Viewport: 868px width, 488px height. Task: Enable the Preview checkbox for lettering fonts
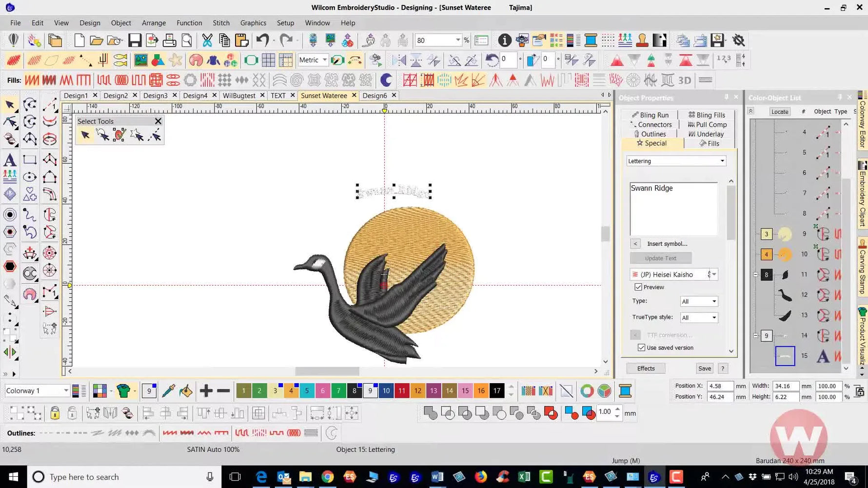(x=639, y=287)
